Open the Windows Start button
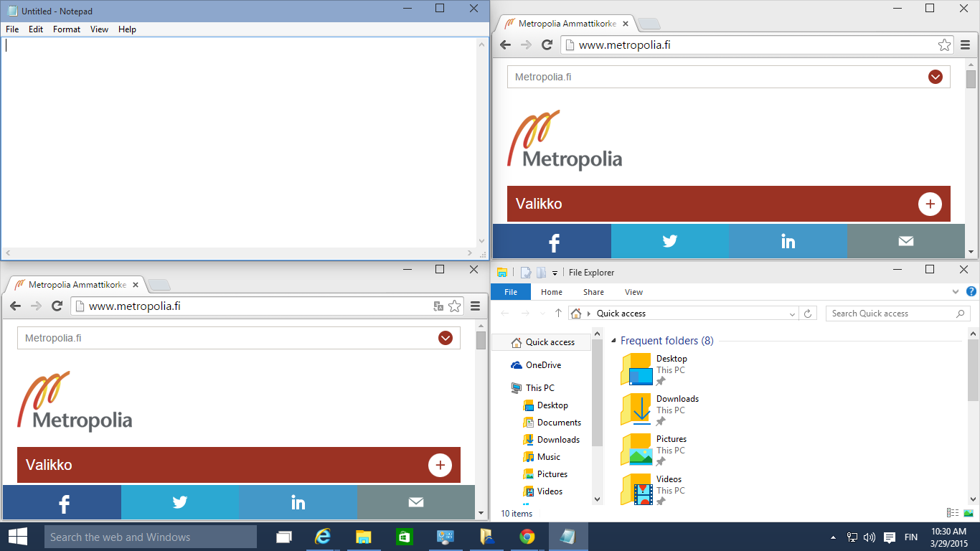Image resolution: width=980 pixels, height=551 pixels. (x=18, y=537)
